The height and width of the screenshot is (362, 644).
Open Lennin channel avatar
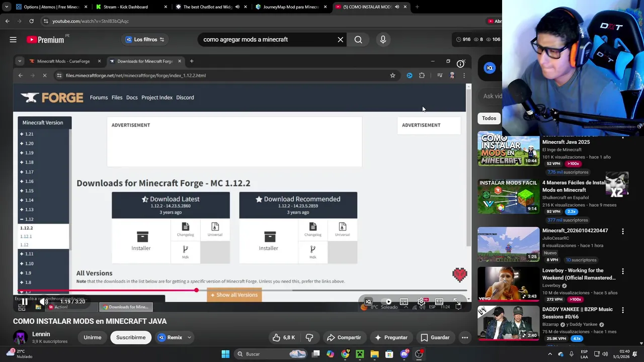pyautogui.click(x=20, y=337)
